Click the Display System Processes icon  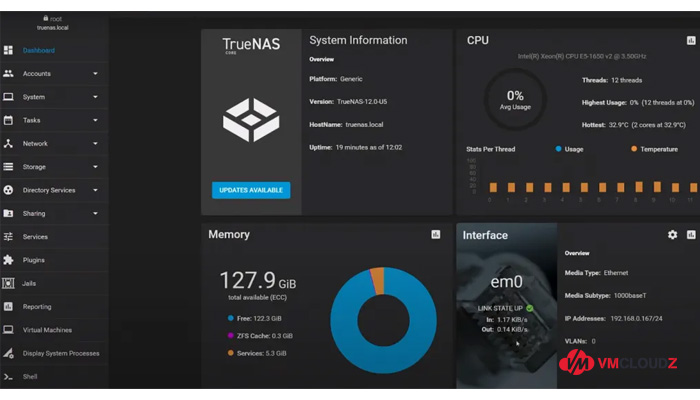(x=8, y=353)
